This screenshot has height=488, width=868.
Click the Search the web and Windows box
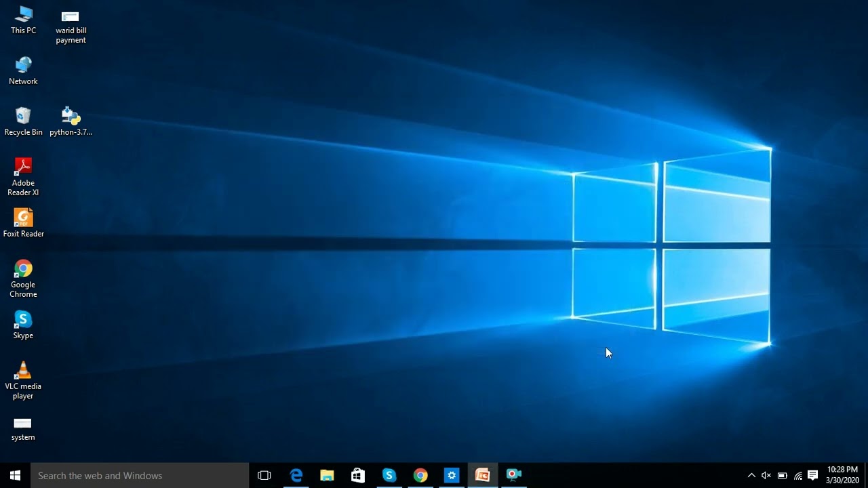tap(140, 475)
